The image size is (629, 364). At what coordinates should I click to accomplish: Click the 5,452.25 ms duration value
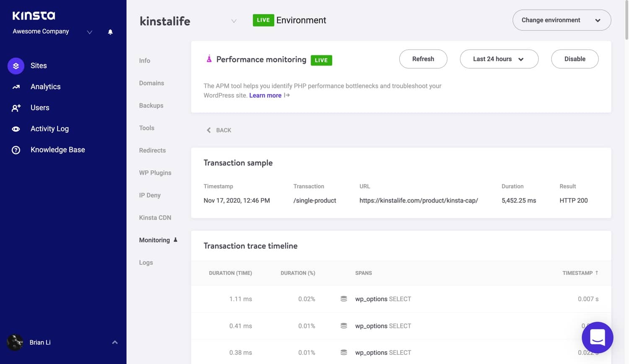click(x=519, y=201)
